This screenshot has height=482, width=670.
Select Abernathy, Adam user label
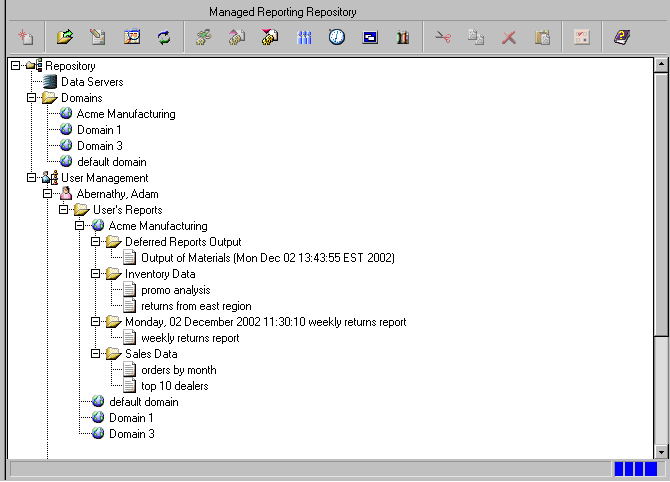(118, 194)
